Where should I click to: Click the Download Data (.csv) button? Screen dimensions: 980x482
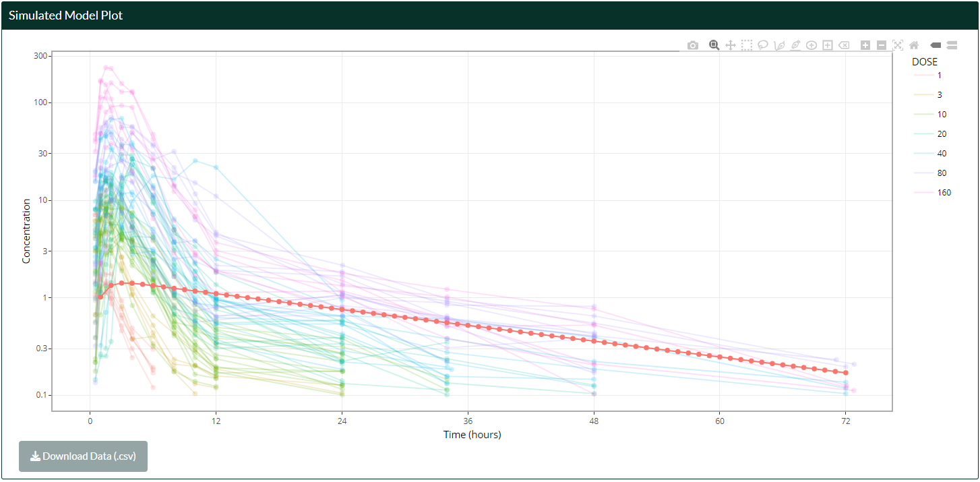[x=83, y=456]
